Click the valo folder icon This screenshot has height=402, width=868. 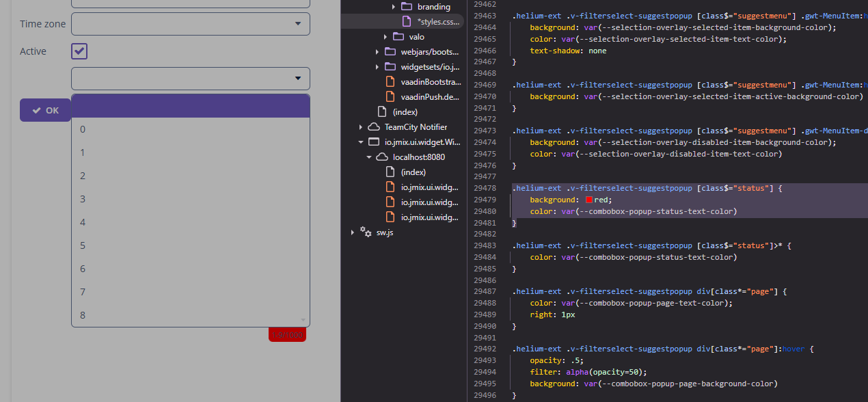[398, 37]
